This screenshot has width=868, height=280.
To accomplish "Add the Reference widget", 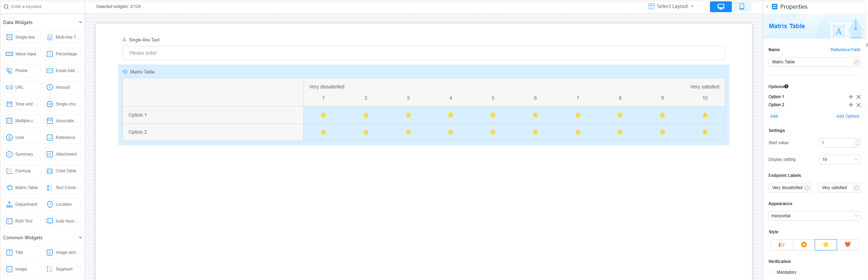I will click(x=63, y=138).
